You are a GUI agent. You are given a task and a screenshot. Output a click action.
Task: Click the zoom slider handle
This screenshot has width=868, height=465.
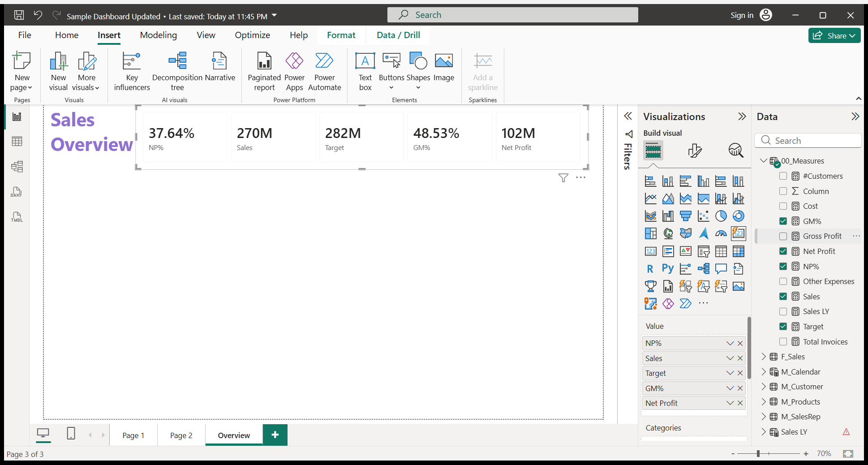tap(758, 454)
